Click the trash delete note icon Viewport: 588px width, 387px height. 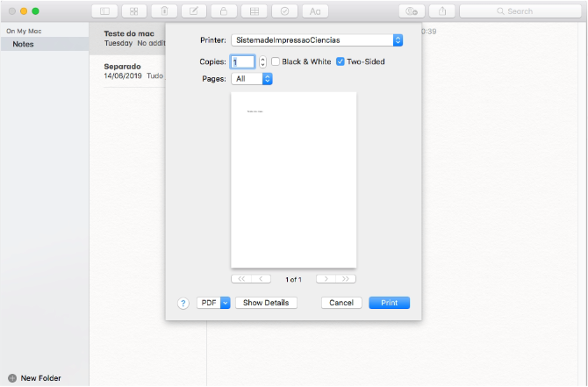coord(164,11)
